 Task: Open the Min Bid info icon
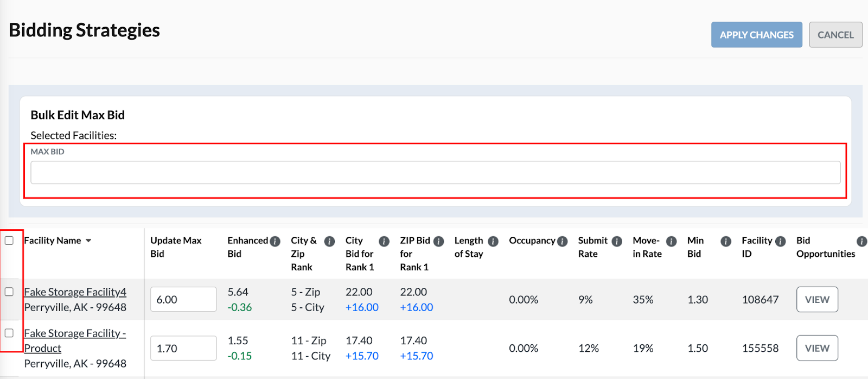pos(726,241)
